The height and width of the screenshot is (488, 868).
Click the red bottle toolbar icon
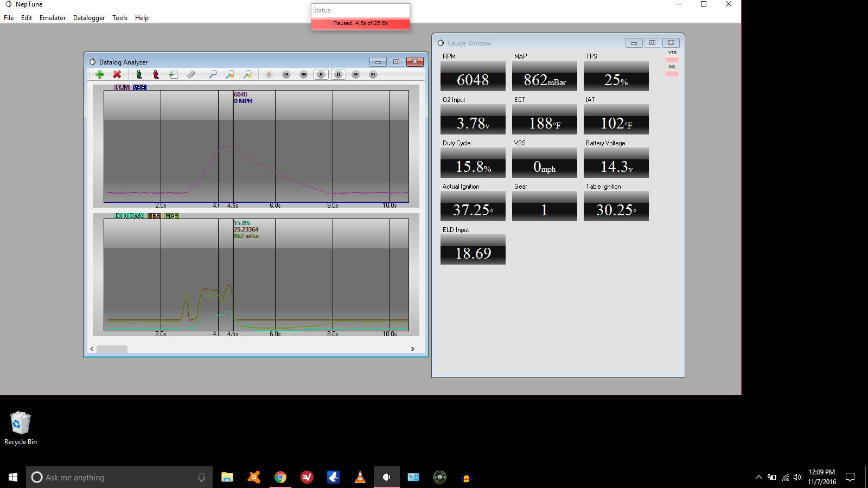click(x=156, y=75)
